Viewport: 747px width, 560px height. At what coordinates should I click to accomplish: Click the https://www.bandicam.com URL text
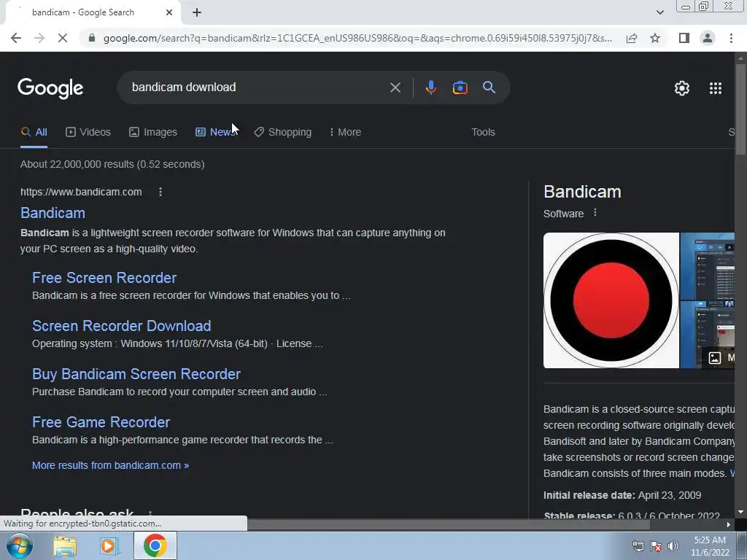[81, 192]
